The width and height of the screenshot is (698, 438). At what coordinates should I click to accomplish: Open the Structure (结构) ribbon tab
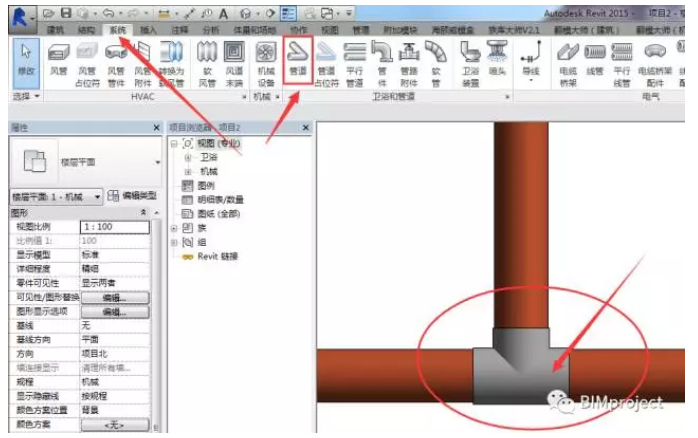[86, 30]
